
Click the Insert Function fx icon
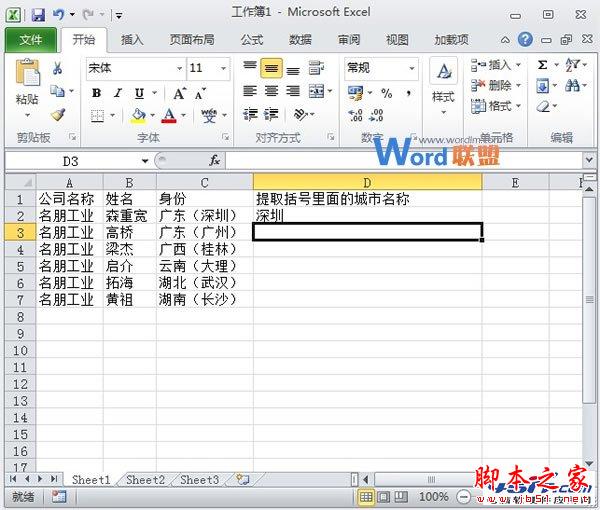[x=214, y=161]
